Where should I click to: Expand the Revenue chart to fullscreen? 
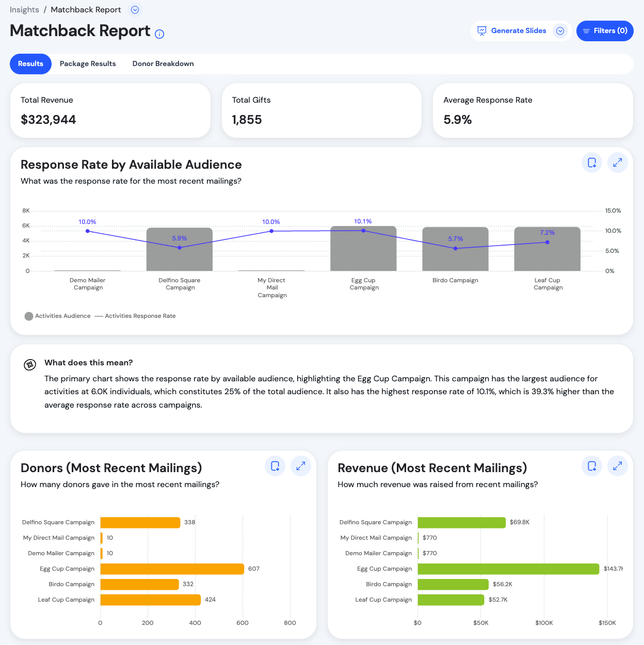click(617, 466)
